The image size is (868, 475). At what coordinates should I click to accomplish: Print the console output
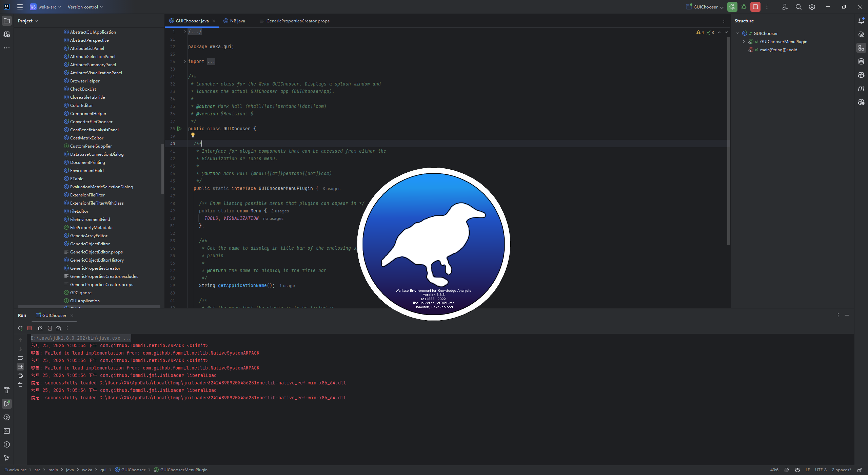20,376
